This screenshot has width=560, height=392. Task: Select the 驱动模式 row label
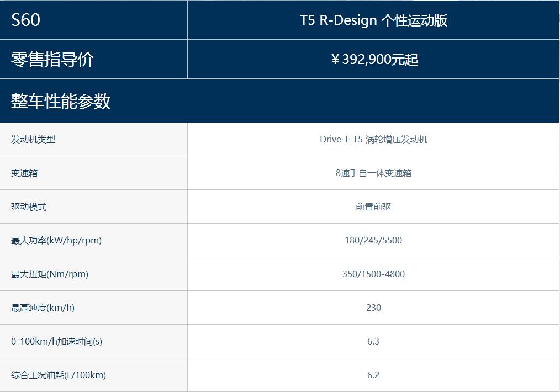coord(29,206)
